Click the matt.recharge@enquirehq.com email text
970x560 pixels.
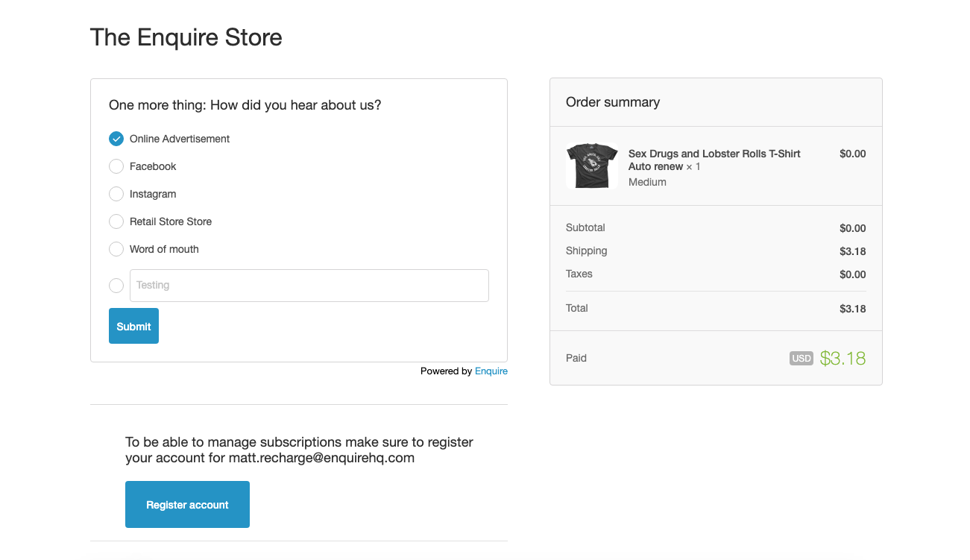click(321, 458)
